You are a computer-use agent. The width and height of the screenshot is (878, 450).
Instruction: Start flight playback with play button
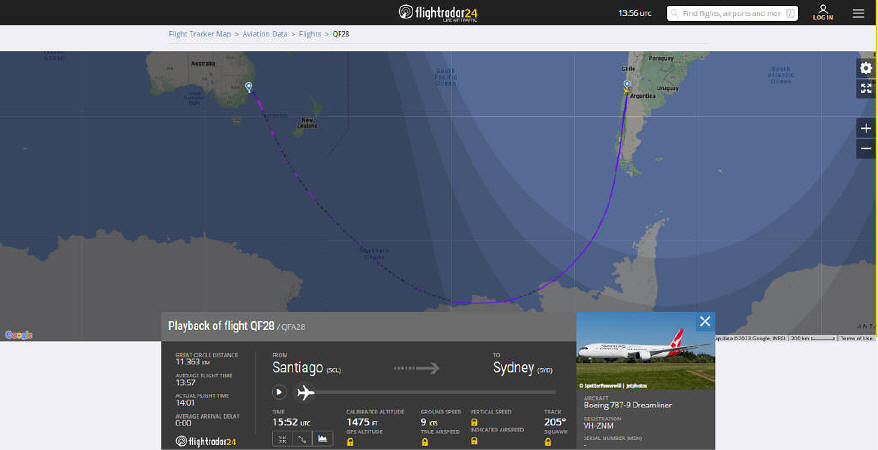[279, 392]
